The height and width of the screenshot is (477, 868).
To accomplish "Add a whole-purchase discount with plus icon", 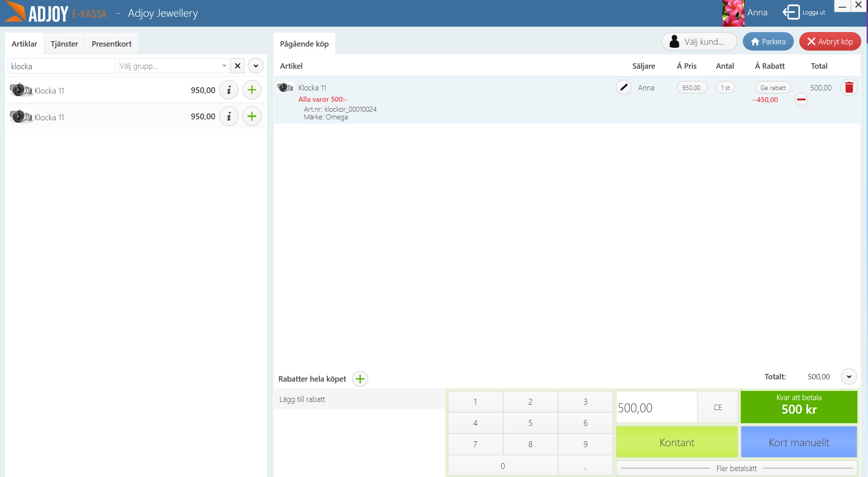I will pos(360,379).
